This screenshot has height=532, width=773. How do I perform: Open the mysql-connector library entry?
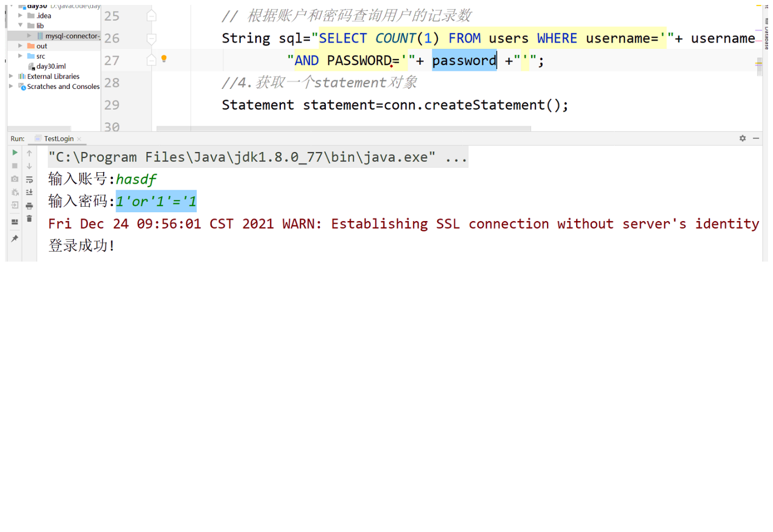click(x=70, y=36)
